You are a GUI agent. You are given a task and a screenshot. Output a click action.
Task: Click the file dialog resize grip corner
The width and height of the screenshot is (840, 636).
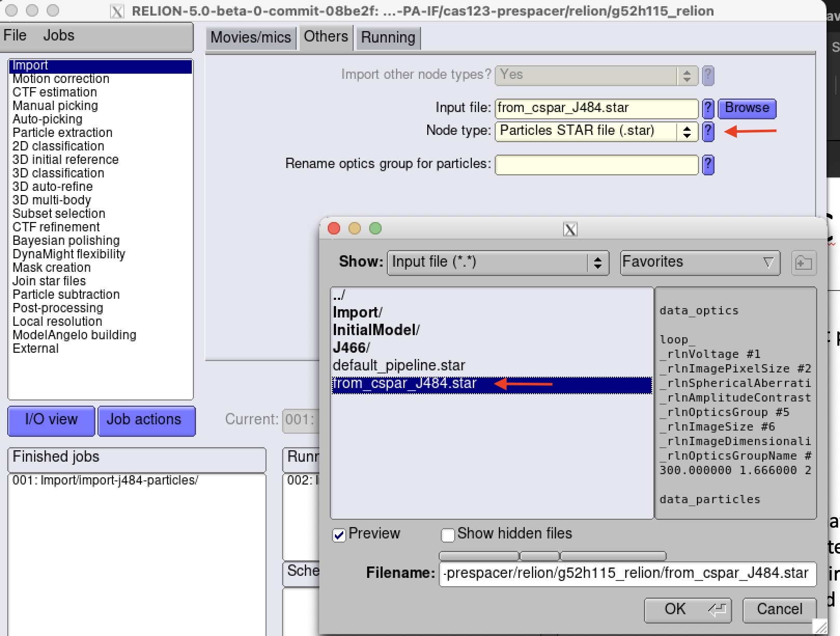tap(820, 627)
